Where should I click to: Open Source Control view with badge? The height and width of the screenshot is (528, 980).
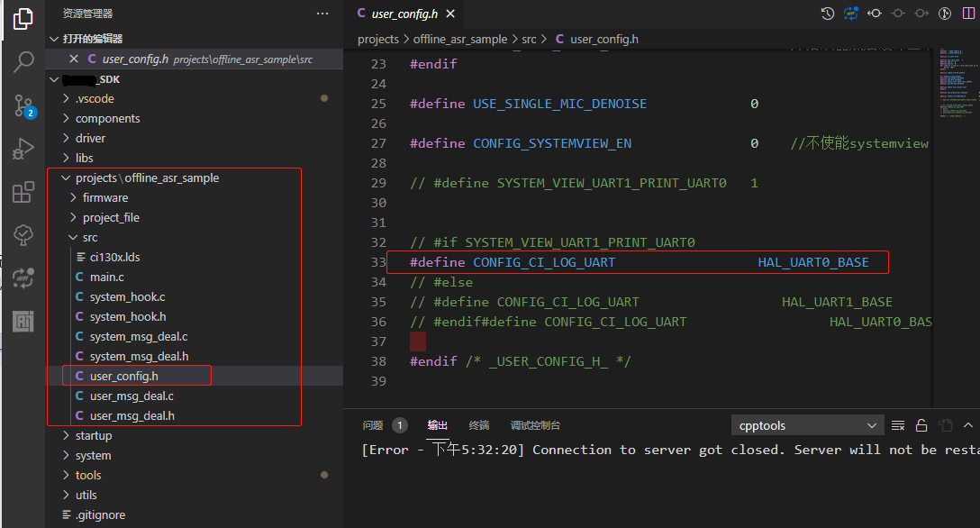pyautogui.click(x=23, y=105)
